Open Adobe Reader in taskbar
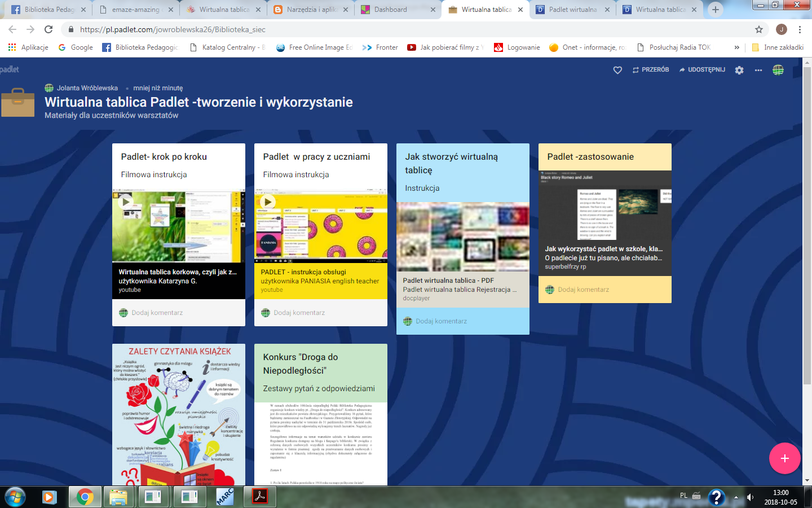 (259, 497)
